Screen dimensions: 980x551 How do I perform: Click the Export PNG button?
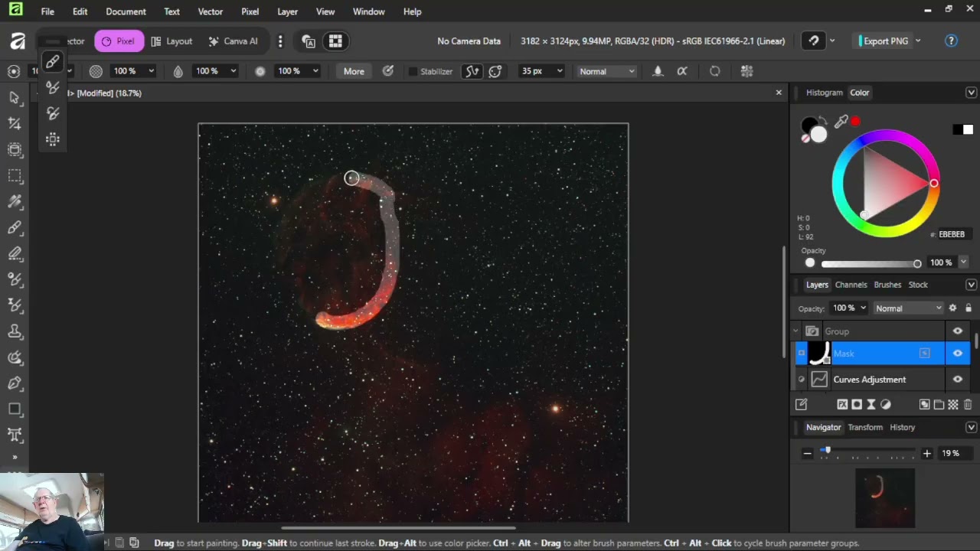pyautogui.click(x=884, y=41)
